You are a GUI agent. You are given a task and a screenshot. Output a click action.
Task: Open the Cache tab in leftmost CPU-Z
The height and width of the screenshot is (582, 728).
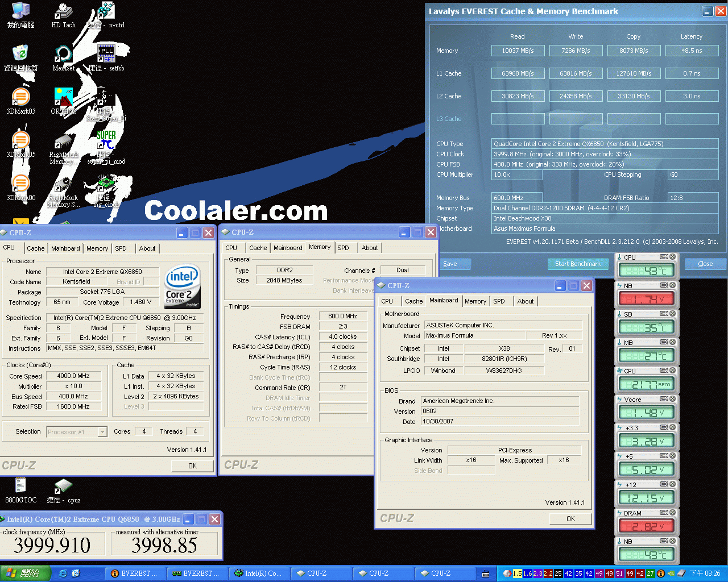(36, 248)
